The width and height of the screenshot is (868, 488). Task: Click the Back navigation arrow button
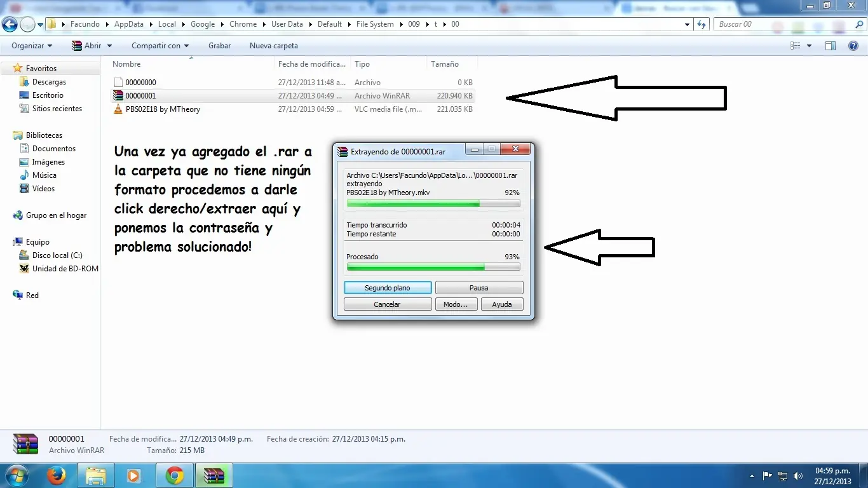[x=10, y=24]
